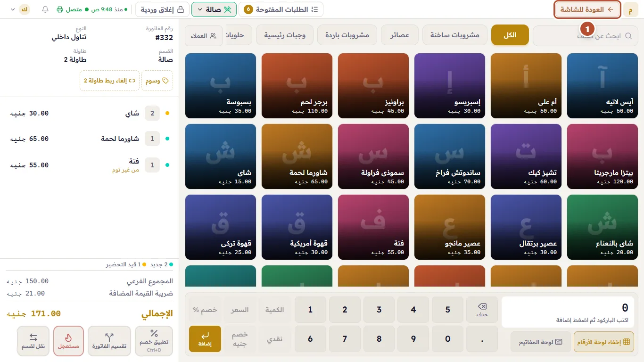
Task: Select the cash (نقدي) key
Action: (x=274, y=338)
